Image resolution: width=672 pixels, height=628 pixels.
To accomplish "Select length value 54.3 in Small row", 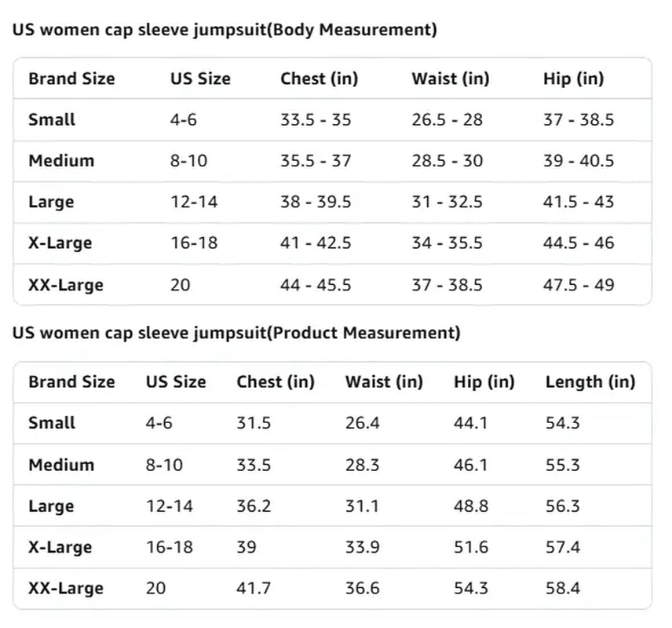I will [x=563, y=423].
